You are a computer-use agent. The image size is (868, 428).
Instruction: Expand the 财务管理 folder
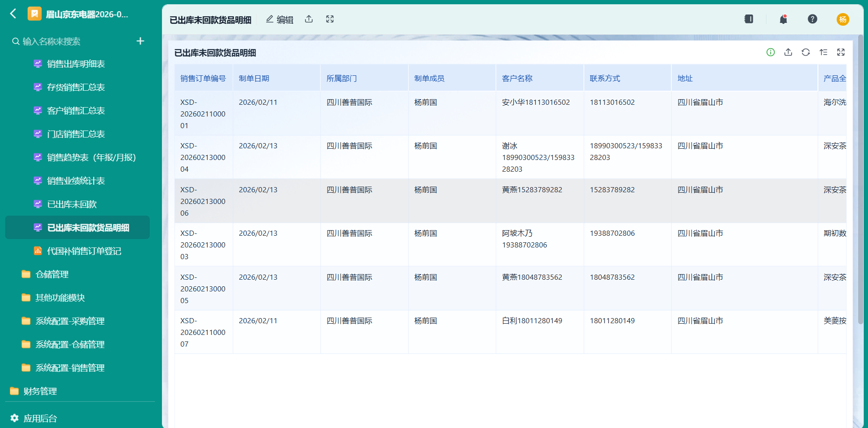click(77, 392)
